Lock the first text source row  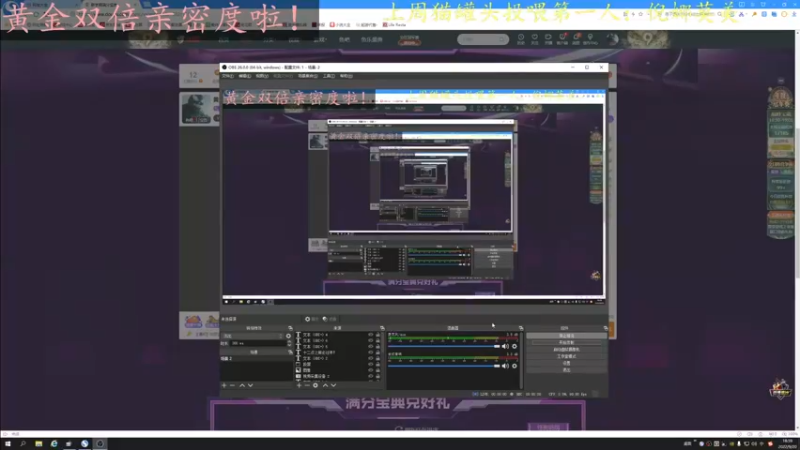(378, 335)
